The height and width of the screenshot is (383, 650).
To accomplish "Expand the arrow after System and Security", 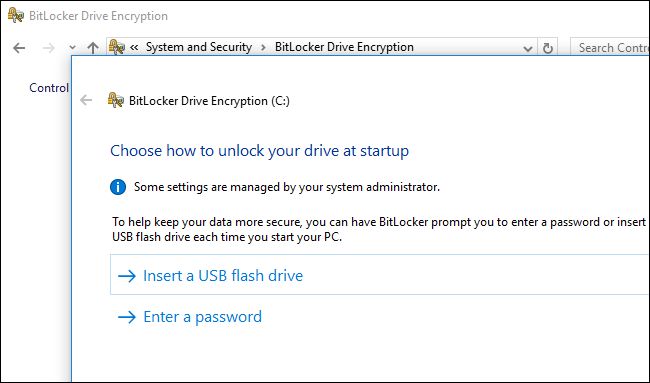I will (263, 47).
